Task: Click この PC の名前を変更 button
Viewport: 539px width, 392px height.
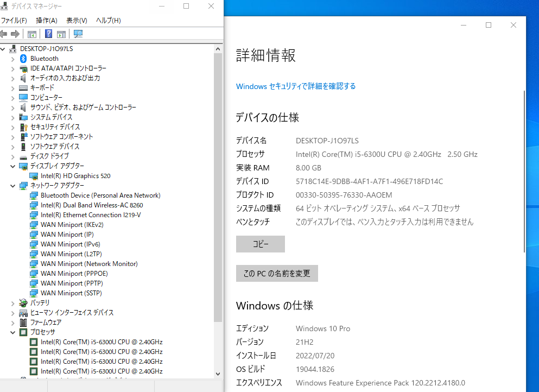Action: [x=277, y=274]
